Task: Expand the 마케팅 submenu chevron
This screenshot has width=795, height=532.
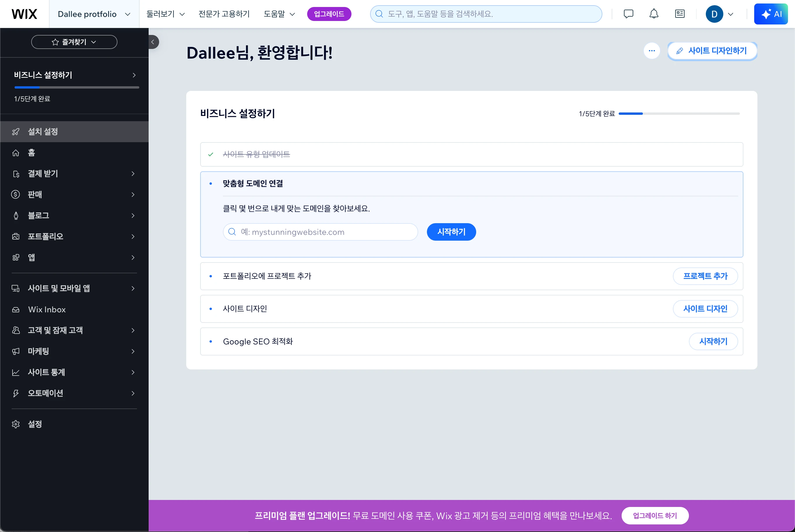Action: click(x=133, y=351)
